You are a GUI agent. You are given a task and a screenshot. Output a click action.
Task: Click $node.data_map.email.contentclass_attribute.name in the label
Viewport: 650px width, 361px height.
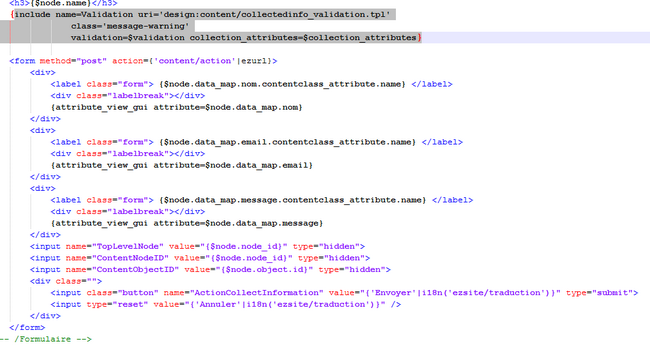pyautogui.click(x=287, y=142)
